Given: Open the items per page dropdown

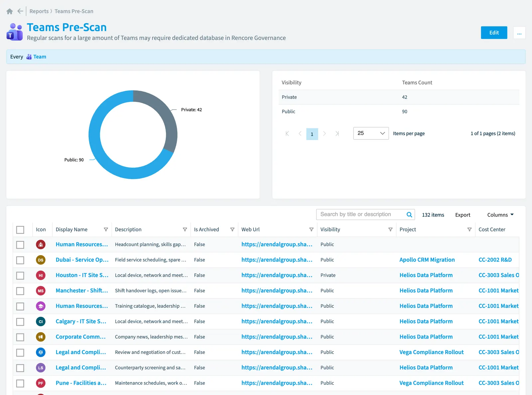Looking at the screenshot, I should [371, 133].
